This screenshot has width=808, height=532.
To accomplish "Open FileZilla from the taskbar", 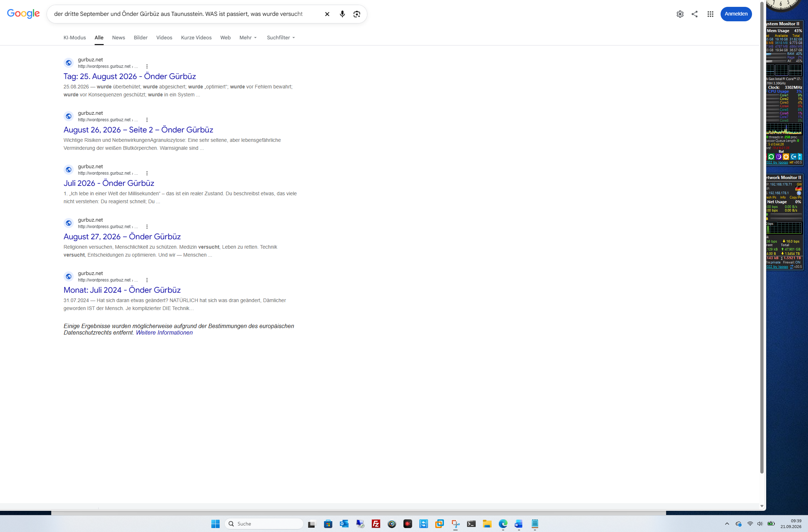I will point(376,524).
